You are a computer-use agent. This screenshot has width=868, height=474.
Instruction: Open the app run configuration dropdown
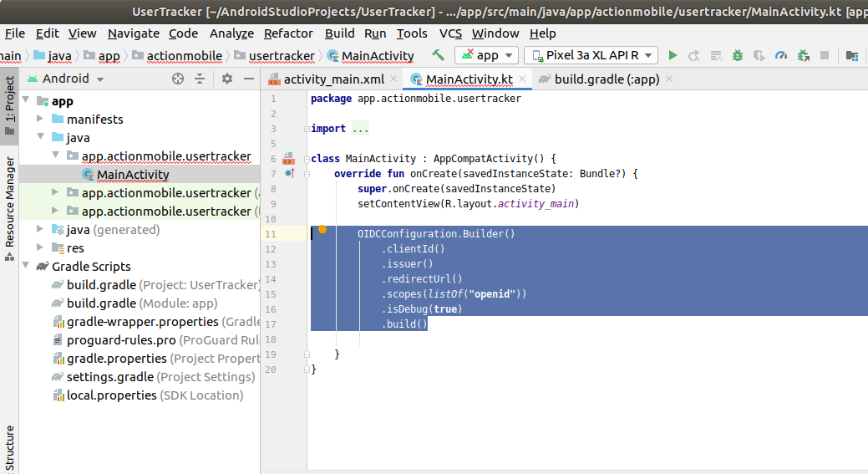[486, 55]
